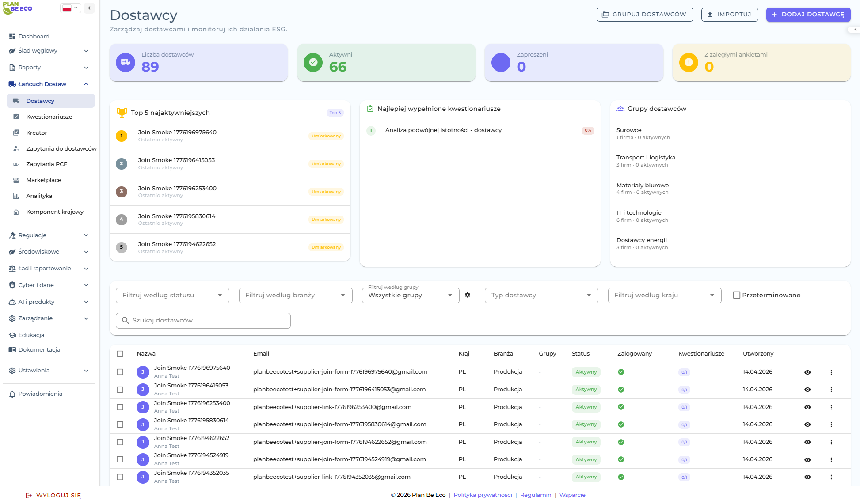Open the Polityka prywatności link
This screenshot has height=504, width=860.
point(483,495)
